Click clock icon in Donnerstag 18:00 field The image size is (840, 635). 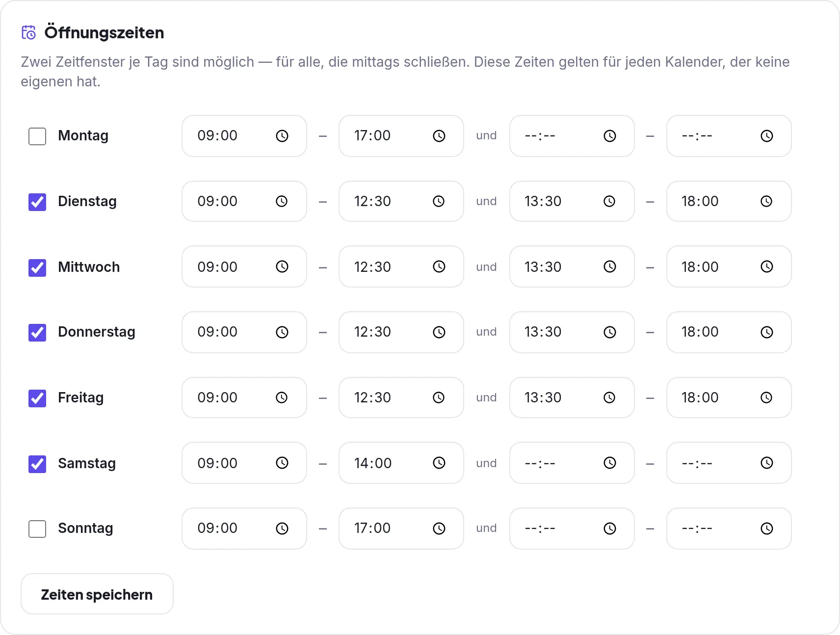pos(767,332)
